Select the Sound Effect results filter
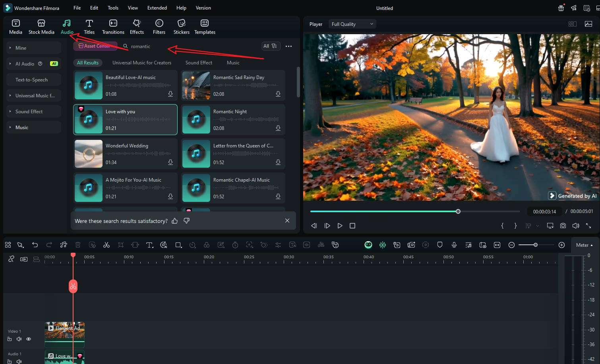This screenshot has width=600, height=364. tap(199, 63)
